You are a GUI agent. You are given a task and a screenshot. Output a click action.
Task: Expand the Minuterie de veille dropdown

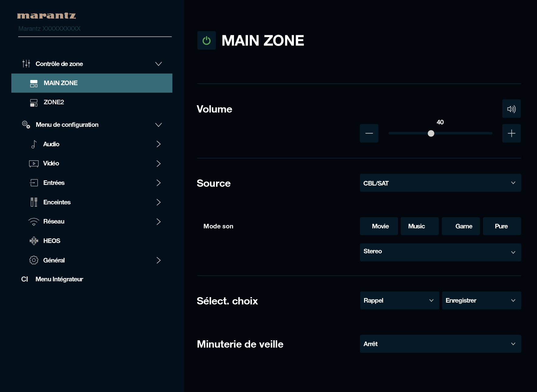point(440,344)
